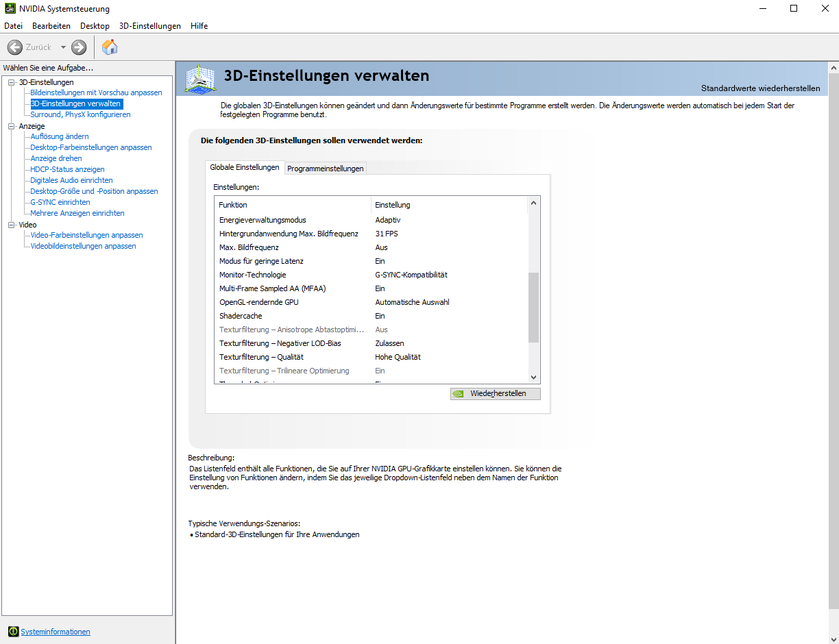Click the Adaptiv setting value
Screen dimensions: 839x644
[x=388, y=220]
